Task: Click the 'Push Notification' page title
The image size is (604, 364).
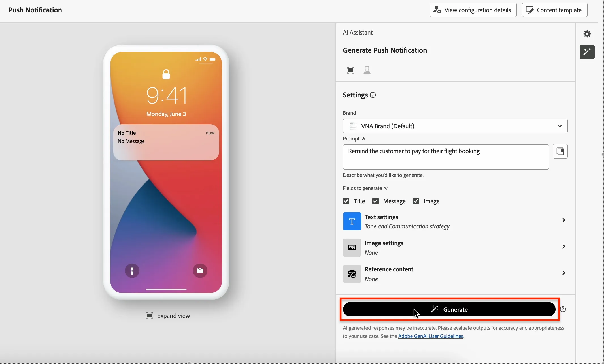Action: point(35,10)
